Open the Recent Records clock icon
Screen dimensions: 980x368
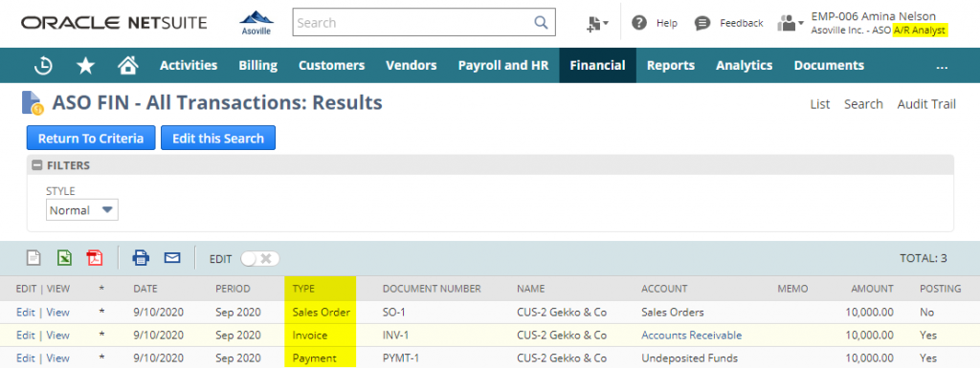click(x=42, y=66)
